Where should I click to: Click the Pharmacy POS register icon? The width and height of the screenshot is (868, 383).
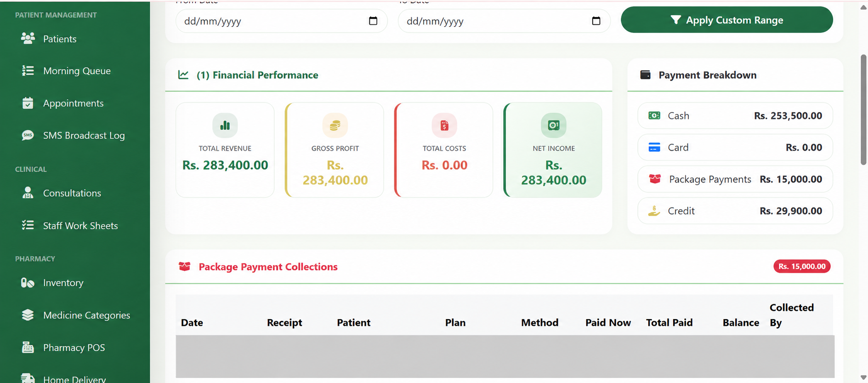click(28, 347)
